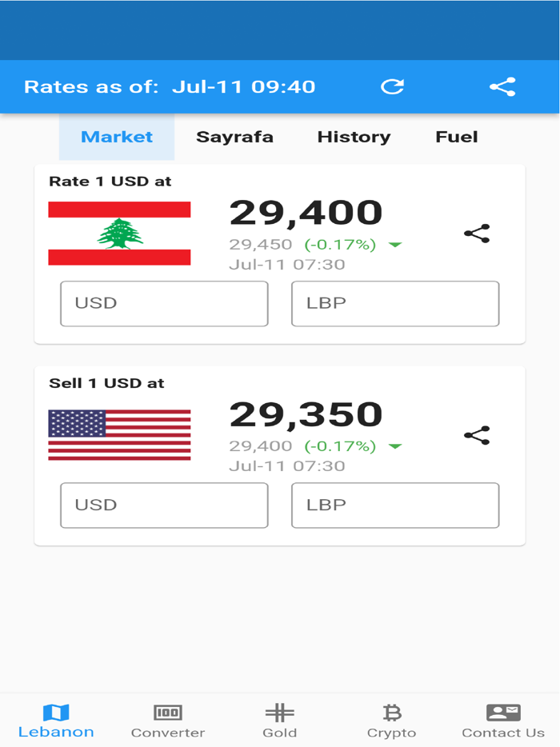The height and width of the screenshot is (747, 560).
Task: Share the Sell 1 USD quote
Action: (476, 436)
